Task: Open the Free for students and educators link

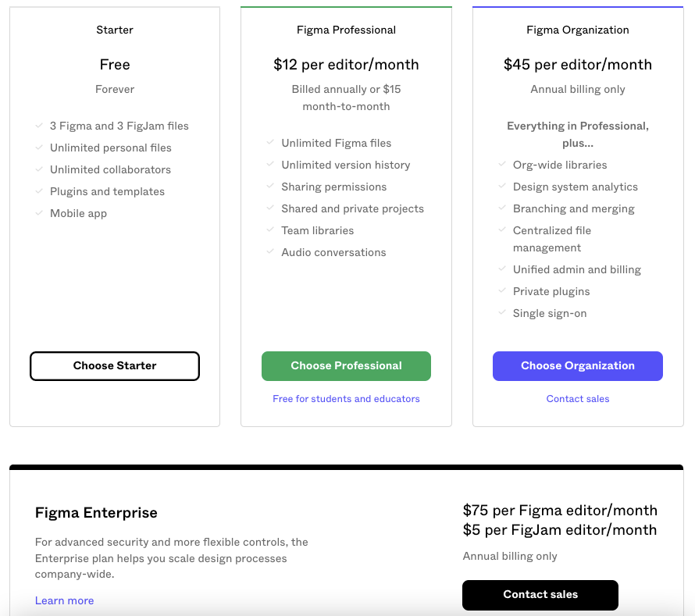Action: (346, 399)
